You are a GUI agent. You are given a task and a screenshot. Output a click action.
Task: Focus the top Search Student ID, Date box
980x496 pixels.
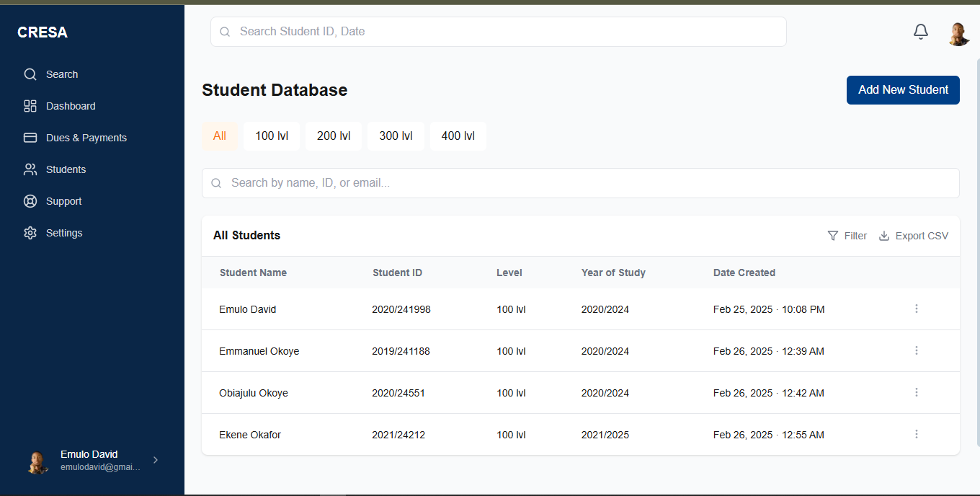(x=498, y=32)
